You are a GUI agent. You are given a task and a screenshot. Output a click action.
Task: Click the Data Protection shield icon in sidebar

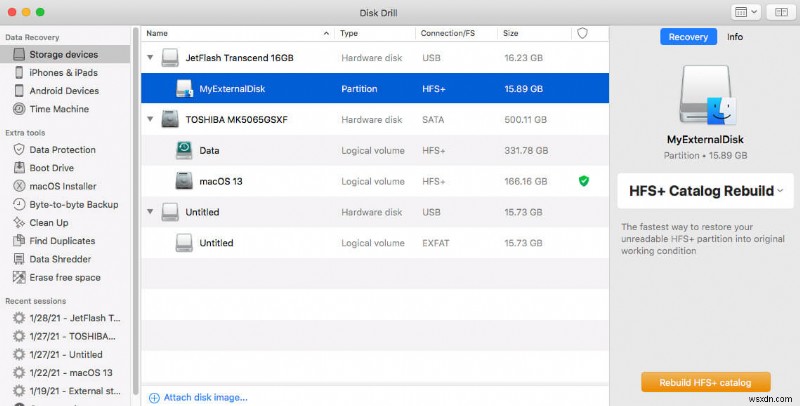tap(18, 150)
